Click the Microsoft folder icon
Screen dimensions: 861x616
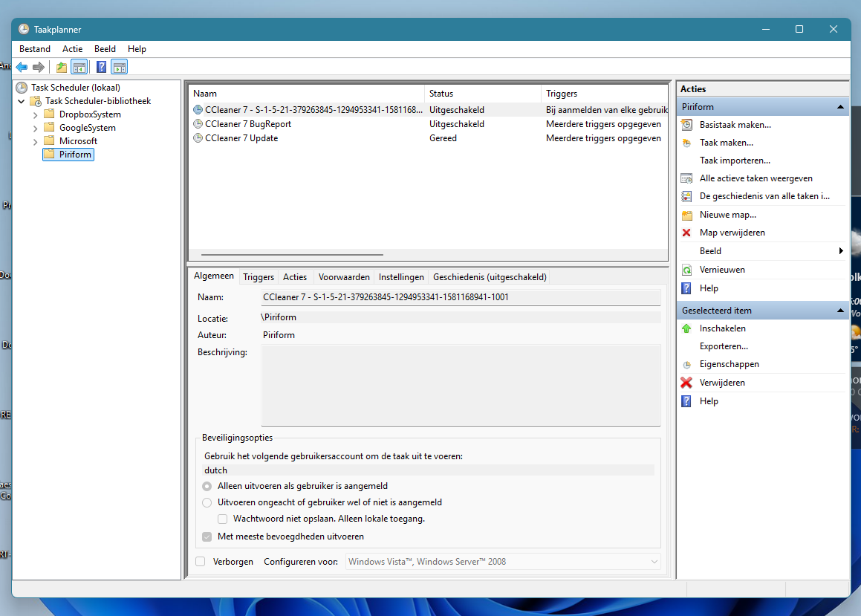click(50, 140)
